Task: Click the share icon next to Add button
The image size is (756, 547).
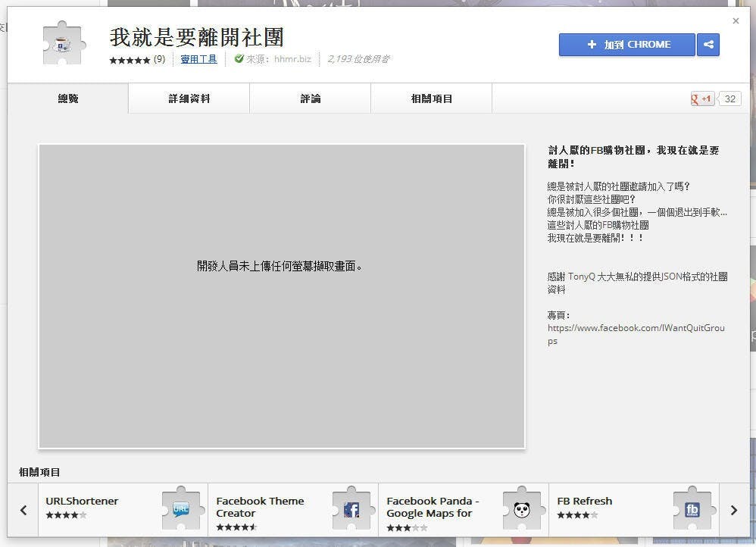Action: tap(708, 45)
